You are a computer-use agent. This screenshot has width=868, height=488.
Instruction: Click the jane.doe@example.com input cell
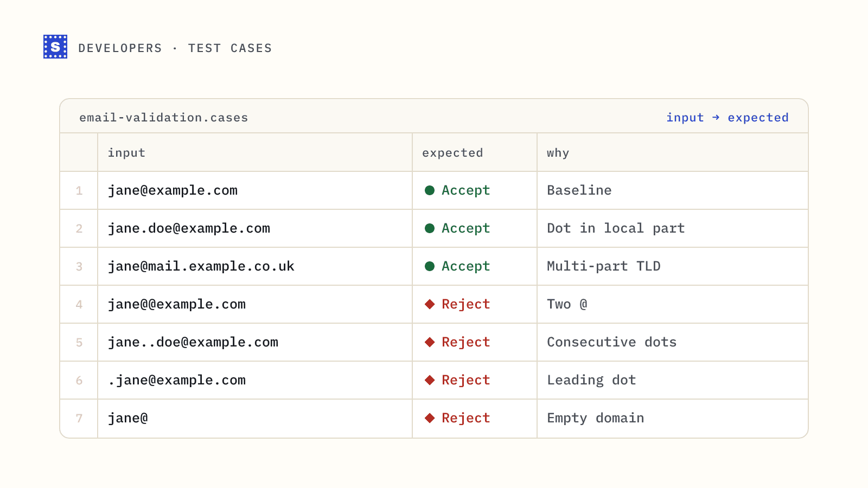[x=255, y=228]
